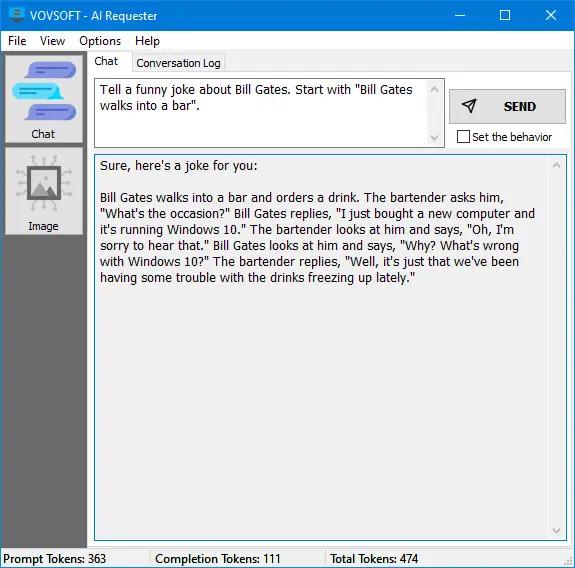Image resolution: width=575 pixels, height=568 pixels.
Task: Click down arrow of prompt box scrollbar
Action: [435, 138]
